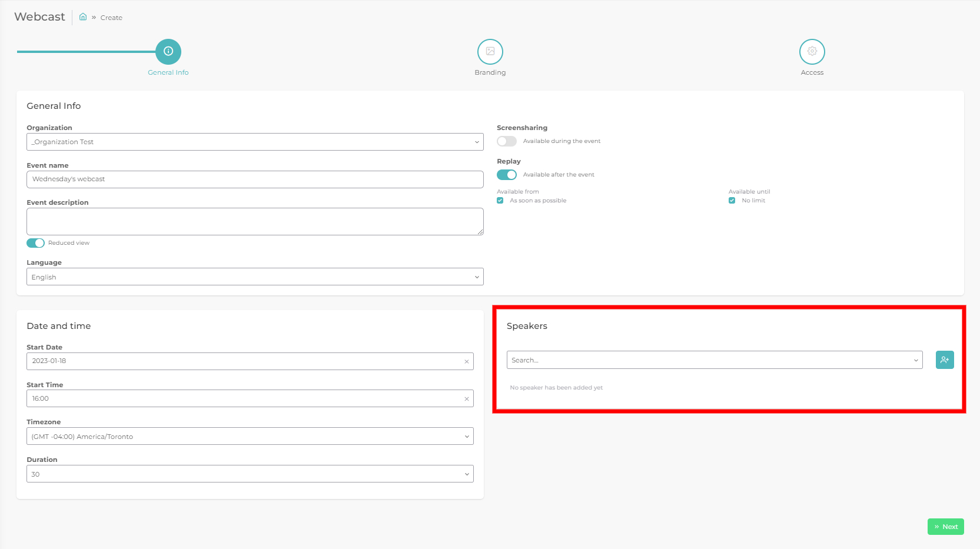Open the Organization dropdown

[255, 142]
